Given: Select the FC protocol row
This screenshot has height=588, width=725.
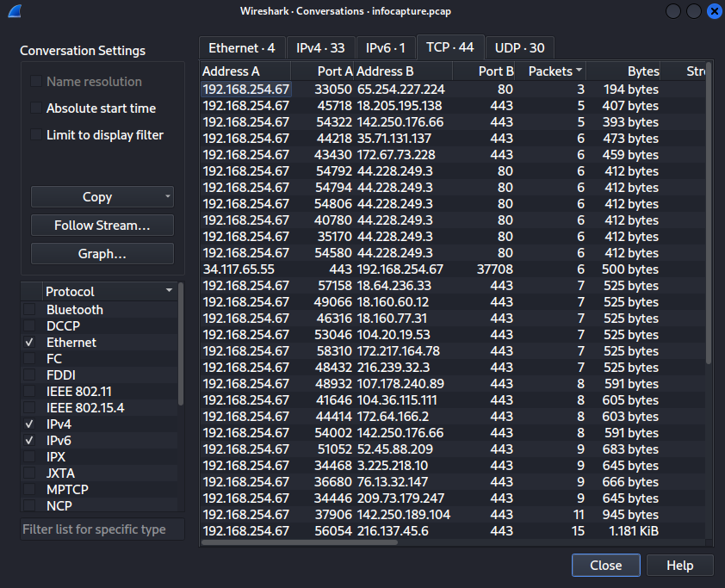Looking at the screenshot, I should (99, 359).
